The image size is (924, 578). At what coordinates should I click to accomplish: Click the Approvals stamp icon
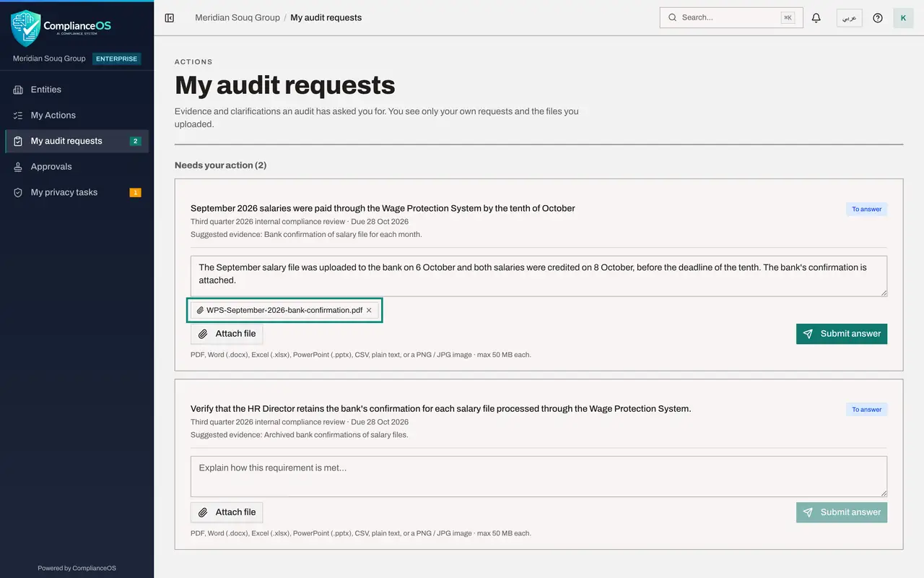point(18,167)
